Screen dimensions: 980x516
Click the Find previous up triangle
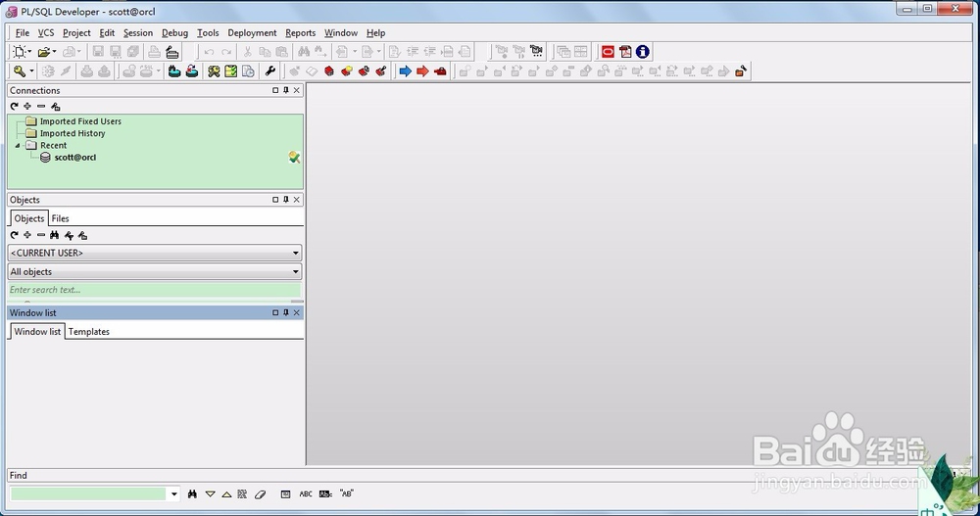coord(226,494)
